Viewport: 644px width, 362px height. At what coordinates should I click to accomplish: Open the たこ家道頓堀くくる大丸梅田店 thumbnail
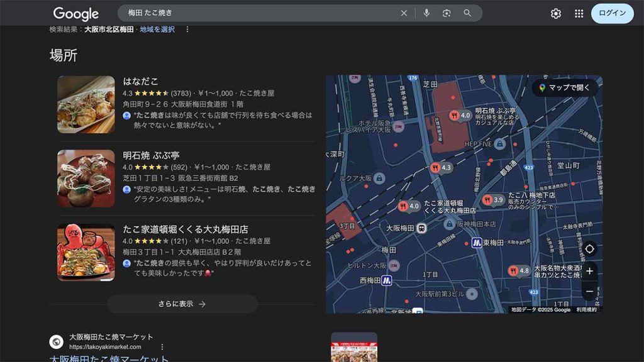click(x=86, y=253)
